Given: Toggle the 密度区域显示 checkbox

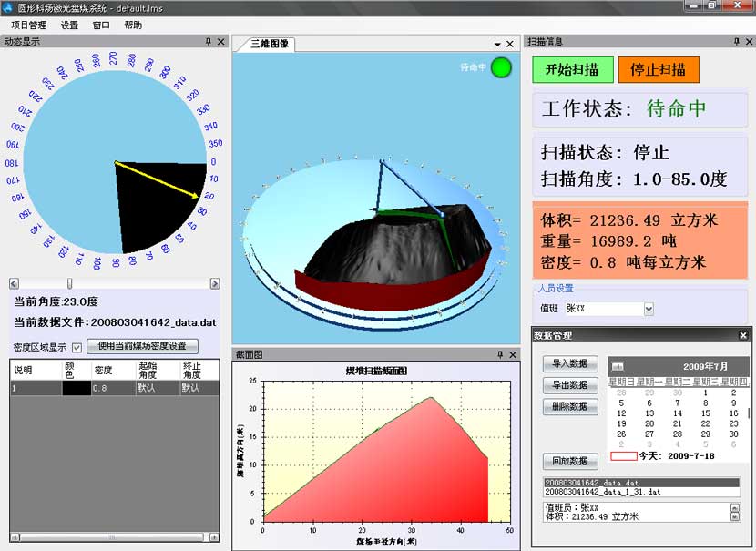Looking at the screenshot, I should (x=77, y=347).
